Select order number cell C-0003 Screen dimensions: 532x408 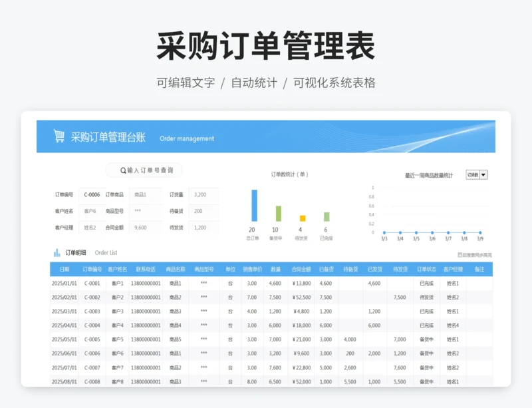coord(92,311)
